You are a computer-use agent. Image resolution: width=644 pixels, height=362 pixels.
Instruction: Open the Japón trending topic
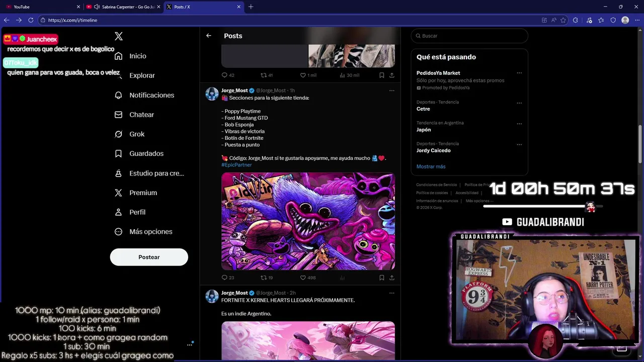pos(424,130)
